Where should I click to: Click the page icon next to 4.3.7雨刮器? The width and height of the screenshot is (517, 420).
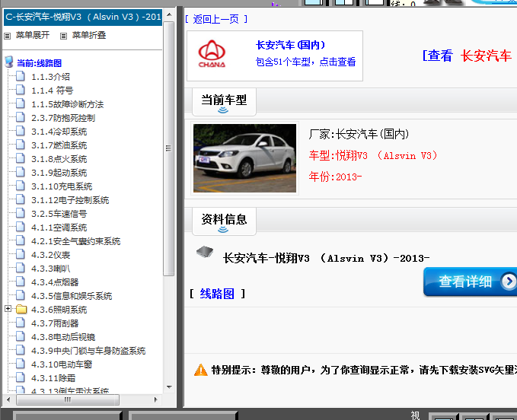coord(21,323)
